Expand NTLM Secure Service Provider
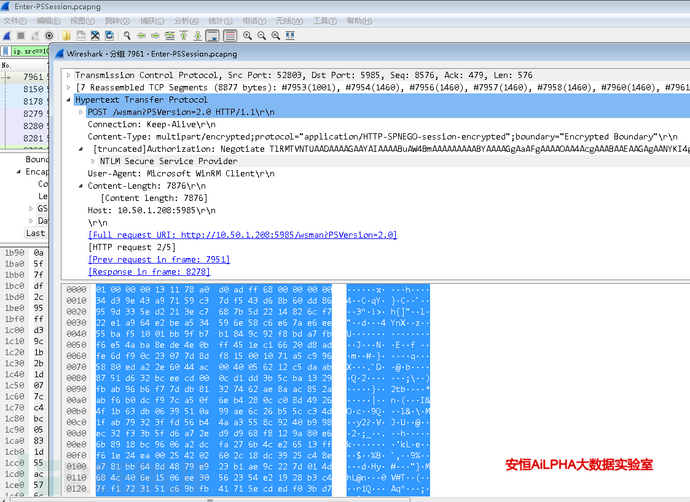 (x=93, y=161)
